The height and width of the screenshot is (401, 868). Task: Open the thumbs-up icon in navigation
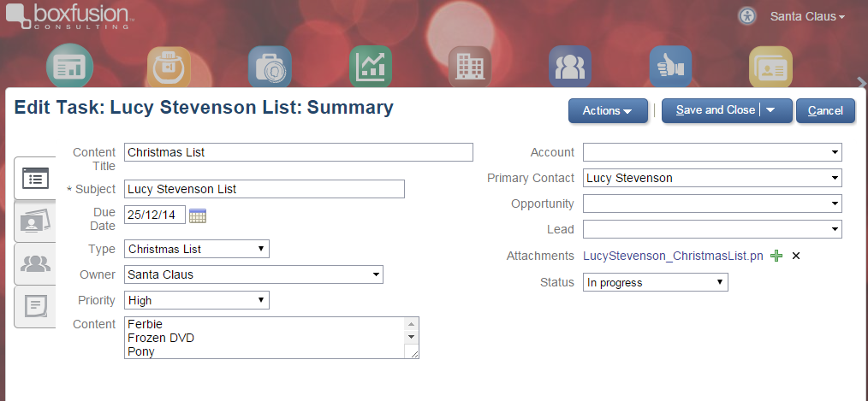[670, 67]
